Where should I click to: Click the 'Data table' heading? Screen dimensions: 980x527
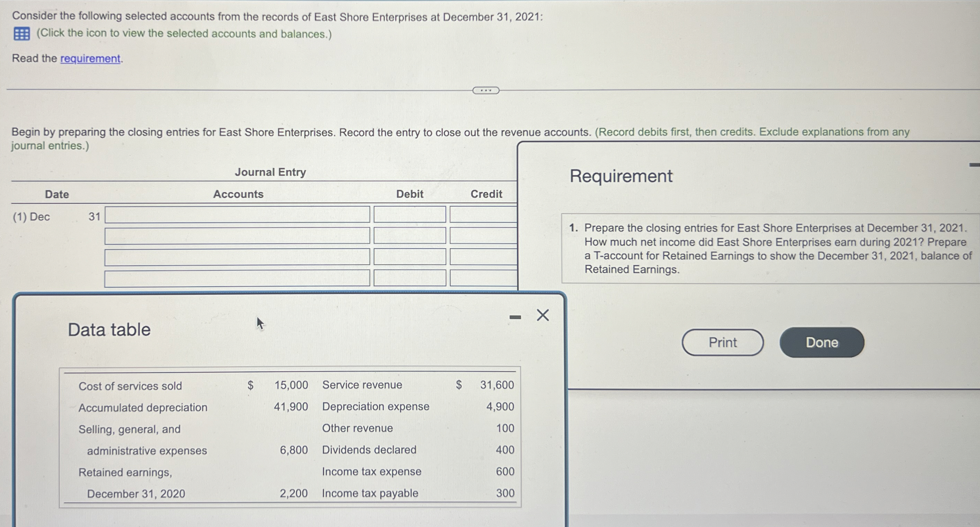[109, 330]
